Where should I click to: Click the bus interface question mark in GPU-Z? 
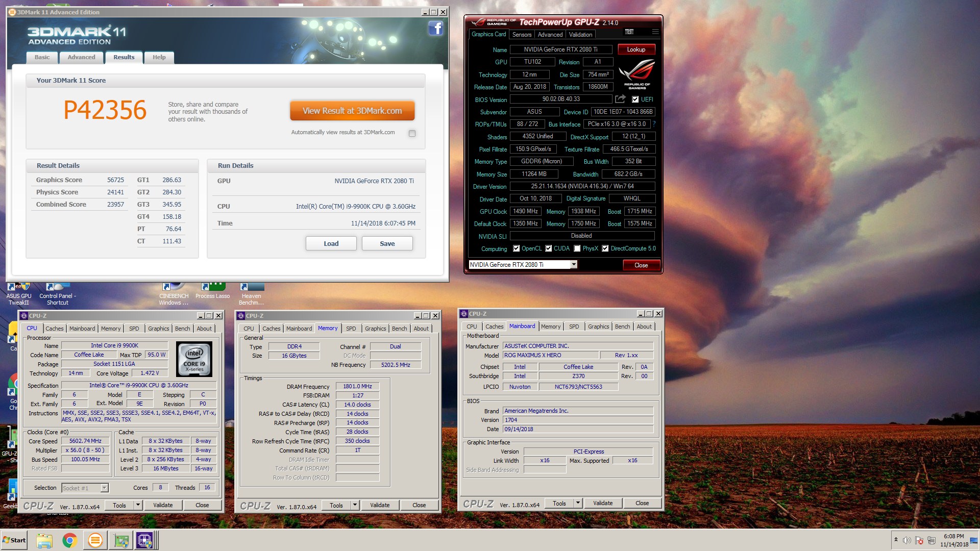coord(654,124)
